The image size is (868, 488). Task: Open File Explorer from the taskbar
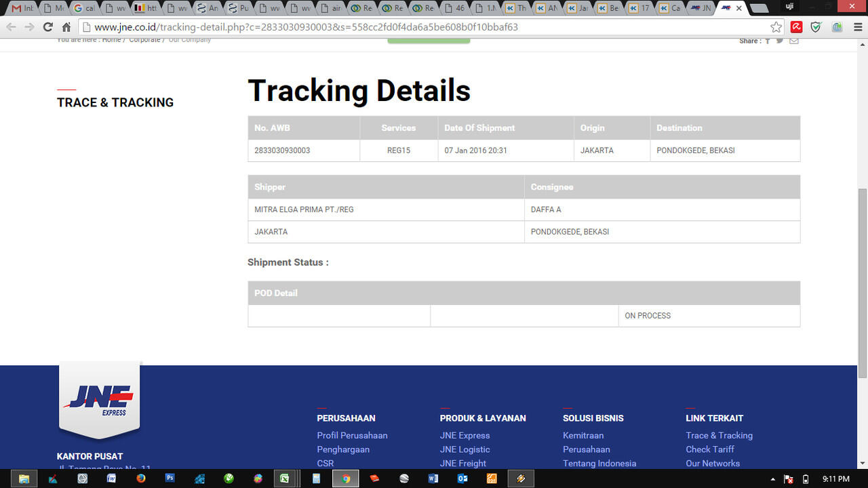pos(24,479)
